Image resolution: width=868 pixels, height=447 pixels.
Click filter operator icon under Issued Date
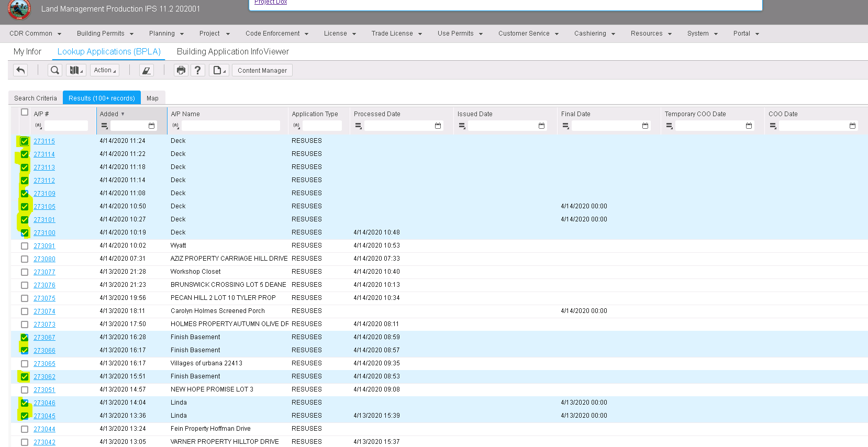[x=462, y=126]
